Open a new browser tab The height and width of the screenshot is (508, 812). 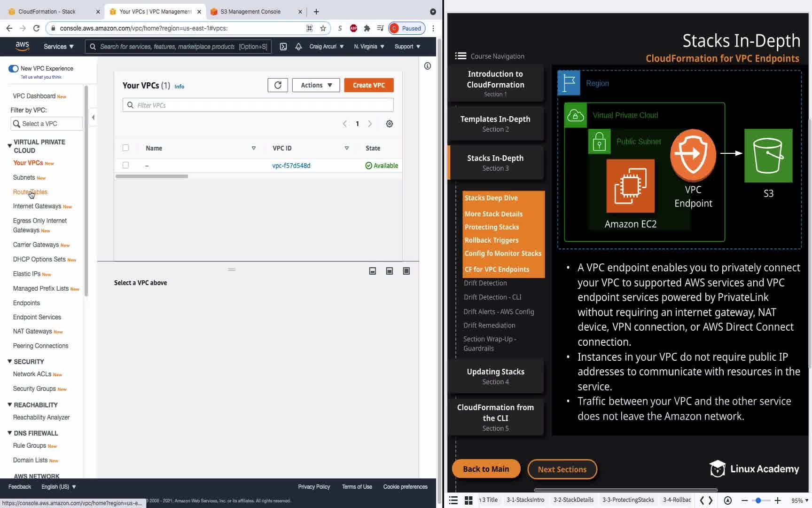pyautogui.click(x=316, y=12)
